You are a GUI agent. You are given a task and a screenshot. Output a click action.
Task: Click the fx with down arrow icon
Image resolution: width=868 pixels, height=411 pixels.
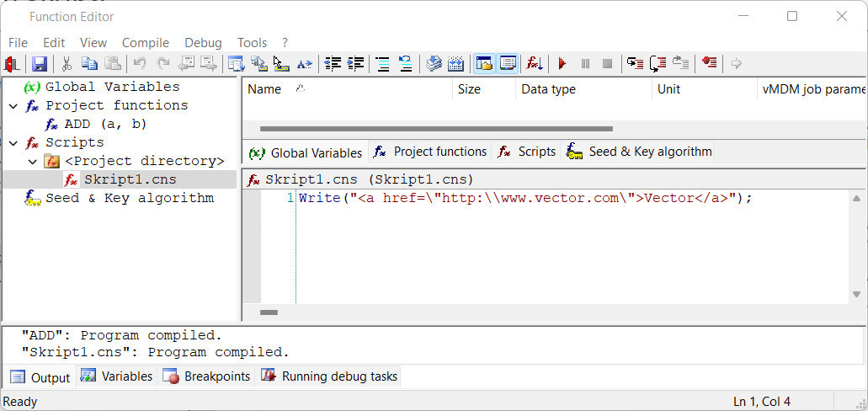click(x=535, y=64)
